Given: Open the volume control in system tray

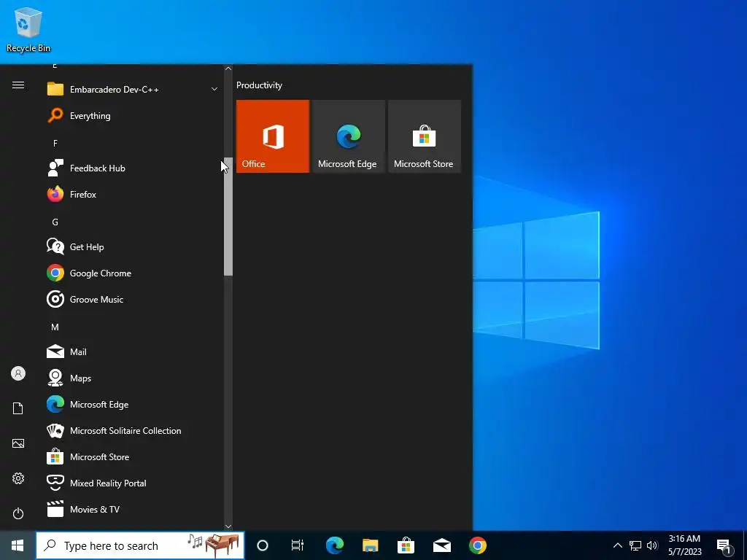Looking at the screenshot, I should coord(652,545).
